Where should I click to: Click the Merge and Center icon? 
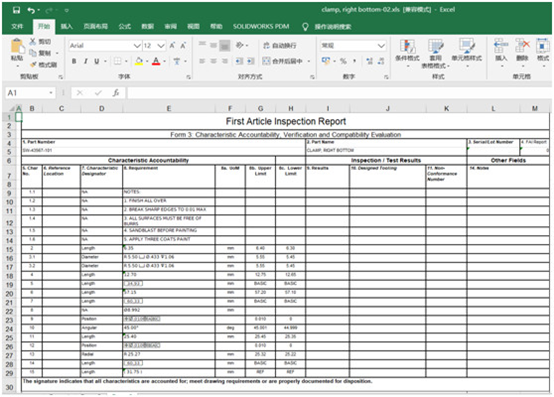point(286,61)
